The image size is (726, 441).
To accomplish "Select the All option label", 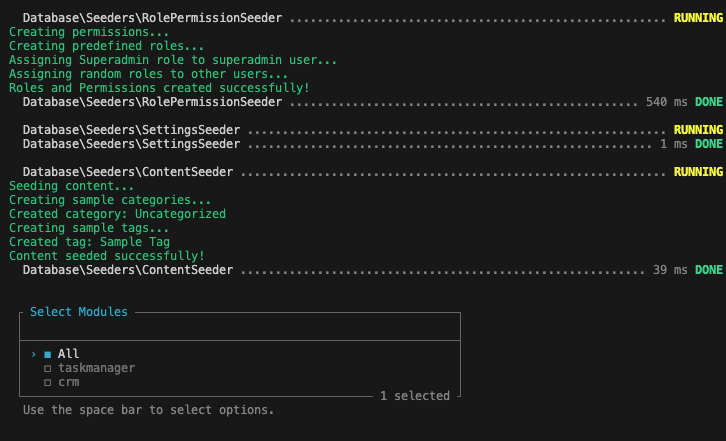I will (69, 354).
